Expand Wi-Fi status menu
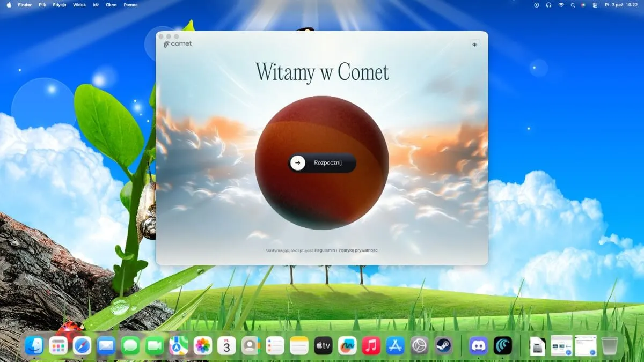This screenshot has height=362, width=644. (x=561, y=5)
